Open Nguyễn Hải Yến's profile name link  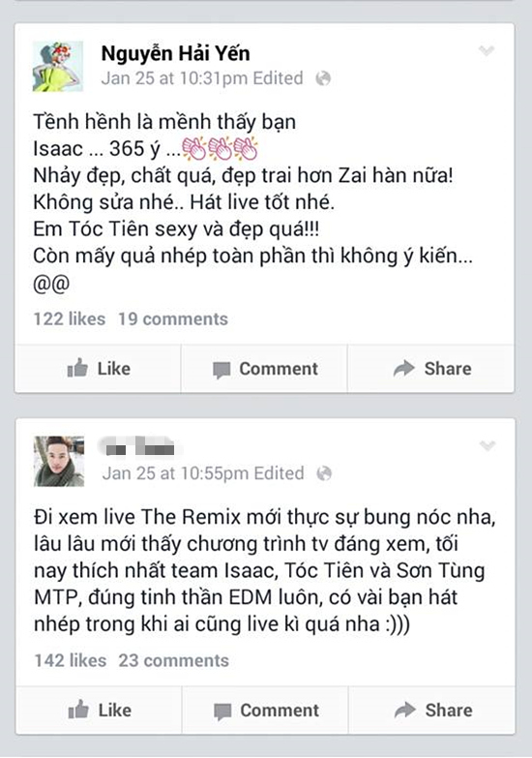click(175, 52)
